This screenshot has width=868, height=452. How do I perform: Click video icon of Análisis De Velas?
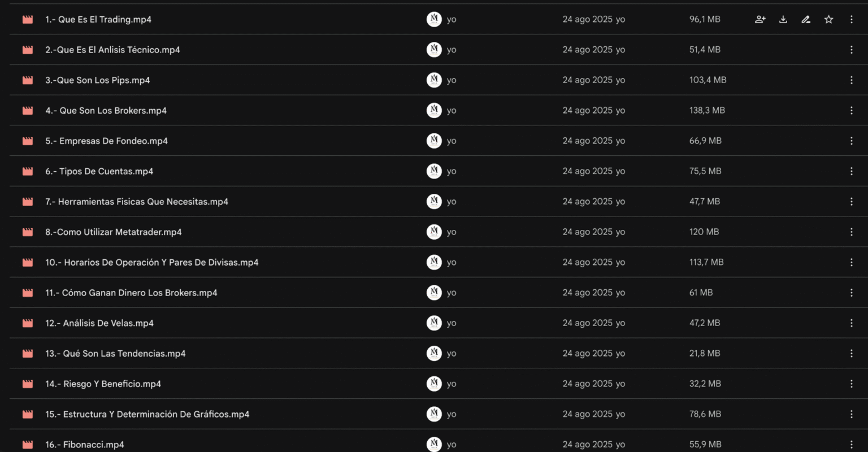click(28, 323)
